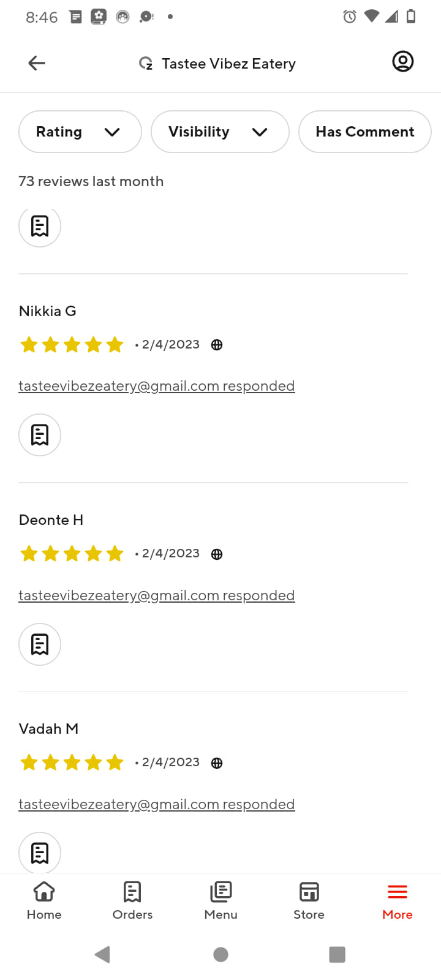Toggle the Has Comment filter chip

click(365, 132)
